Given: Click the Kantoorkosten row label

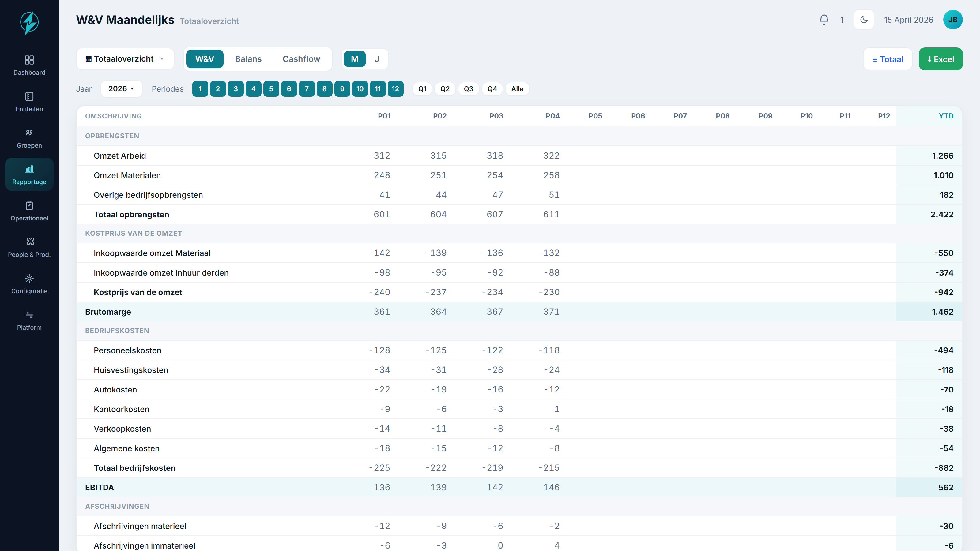Looking at the screenshot, I should (x=121, y=409).
